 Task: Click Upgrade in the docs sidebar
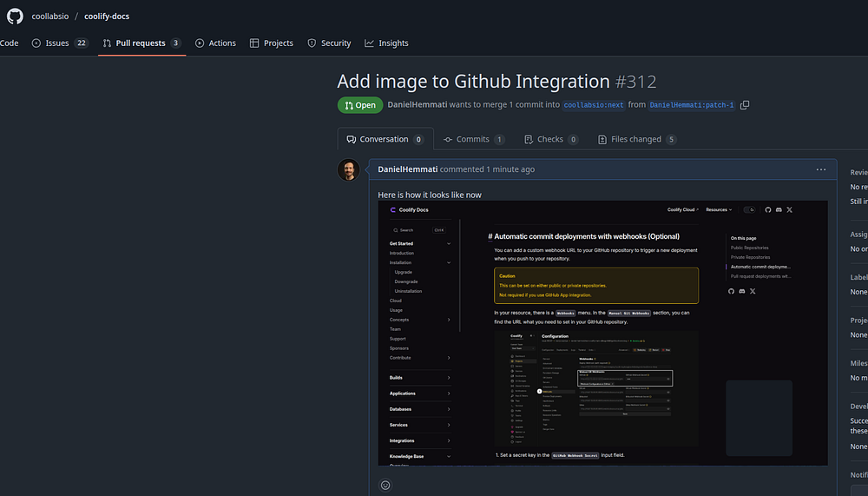403,272
